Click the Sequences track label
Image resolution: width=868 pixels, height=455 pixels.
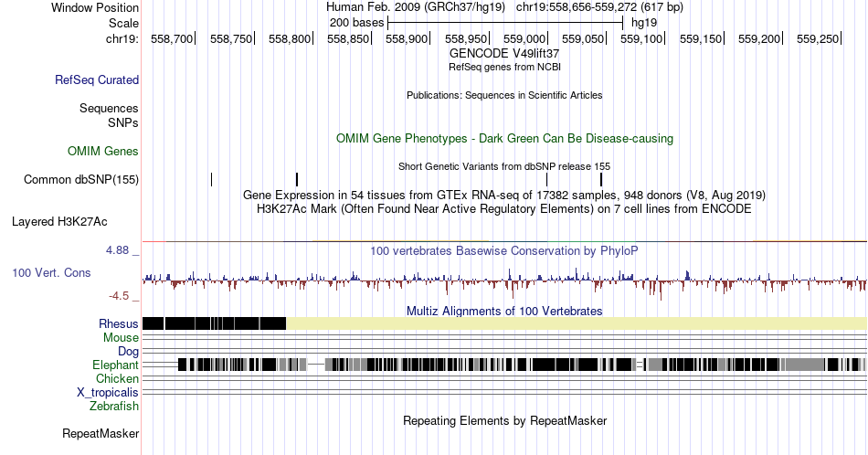109,108
